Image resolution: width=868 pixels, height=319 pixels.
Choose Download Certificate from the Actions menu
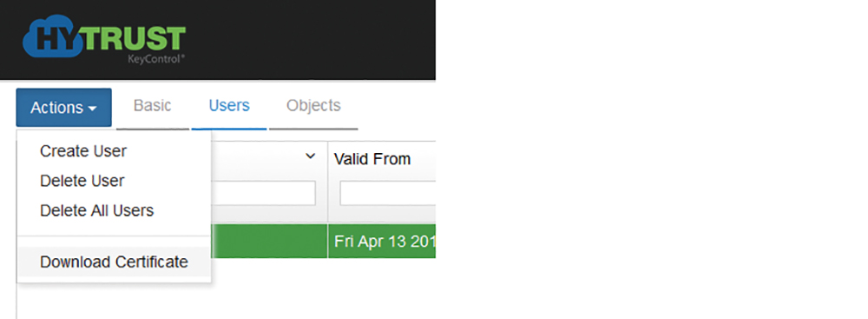point(114,262)
